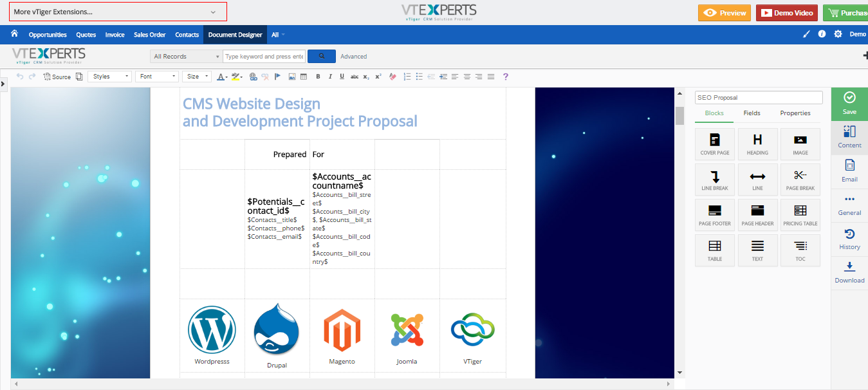This screenshot has height=390, width=868.
Task: Increase the paragraph indent
Action: pos(443,77)
